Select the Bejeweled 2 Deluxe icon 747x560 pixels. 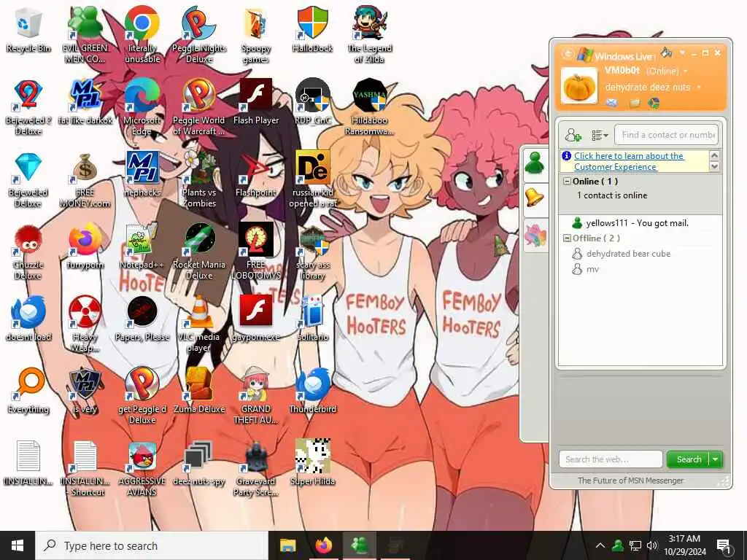[x=28, y=107]
